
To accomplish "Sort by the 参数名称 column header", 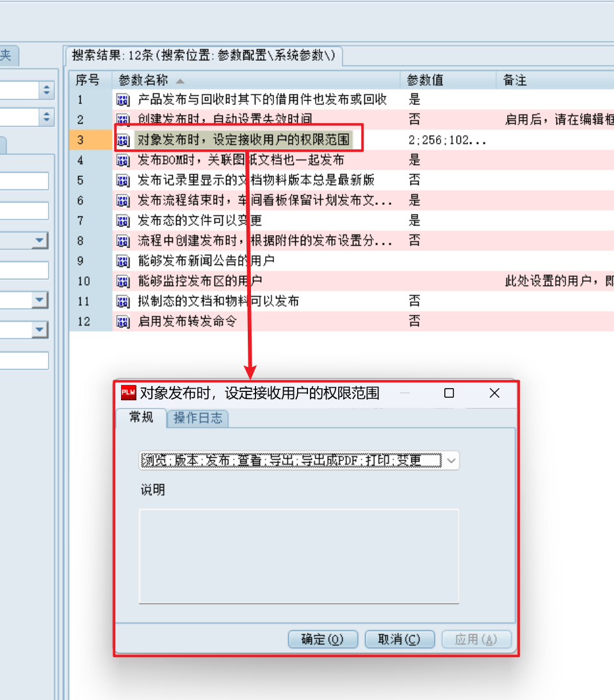I will tap(256, 80).
